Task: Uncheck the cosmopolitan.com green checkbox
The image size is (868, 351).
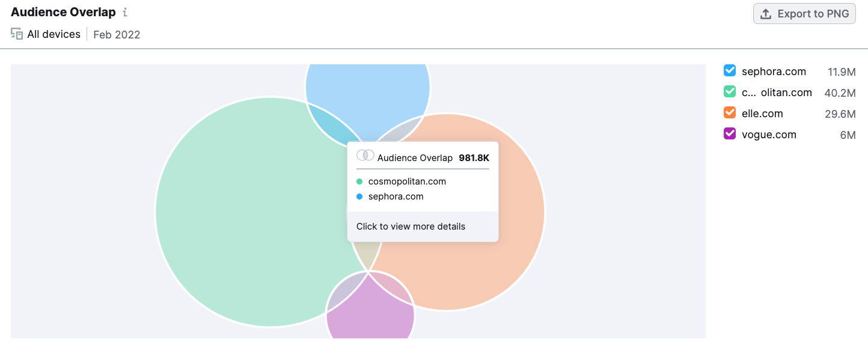Action: tap(730, 92)
